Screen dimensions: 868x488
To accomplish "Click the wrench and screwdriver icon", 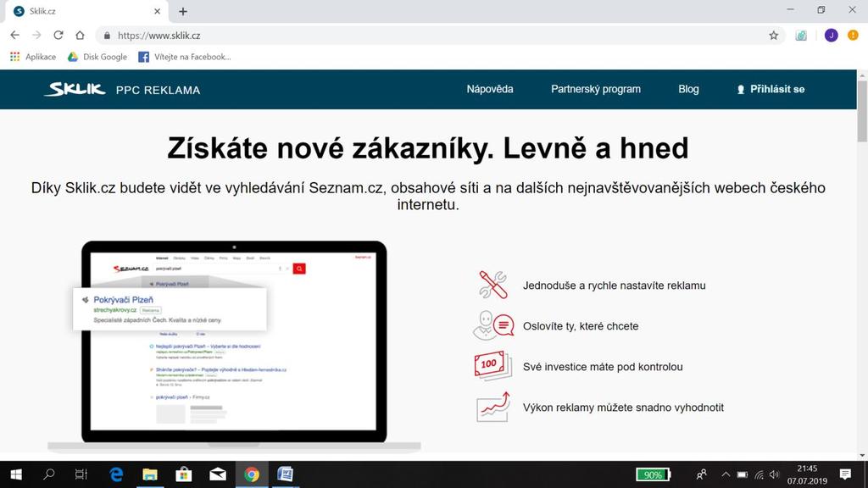I will (x=492, y=285).
